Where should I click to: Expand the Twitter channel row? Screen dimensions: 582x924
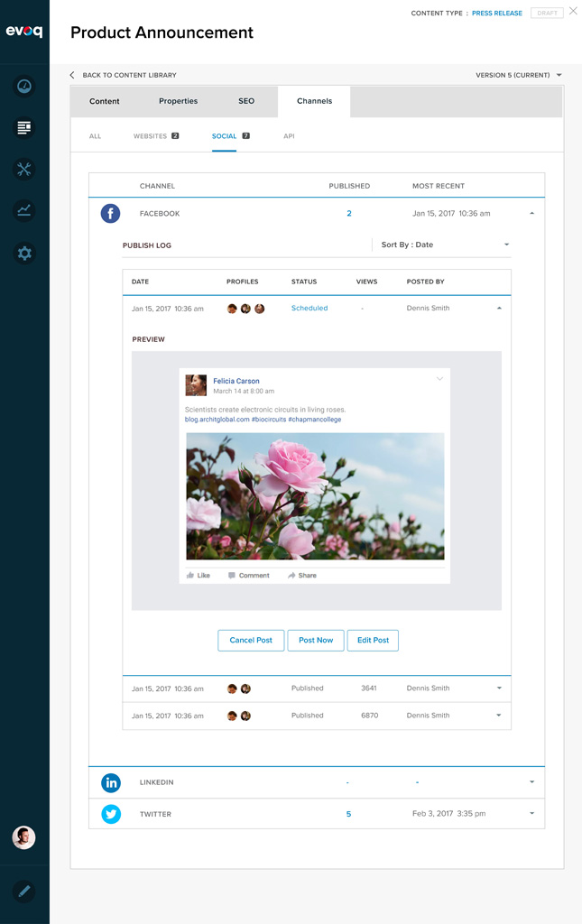pyautogui.click(x=532, y=813)
